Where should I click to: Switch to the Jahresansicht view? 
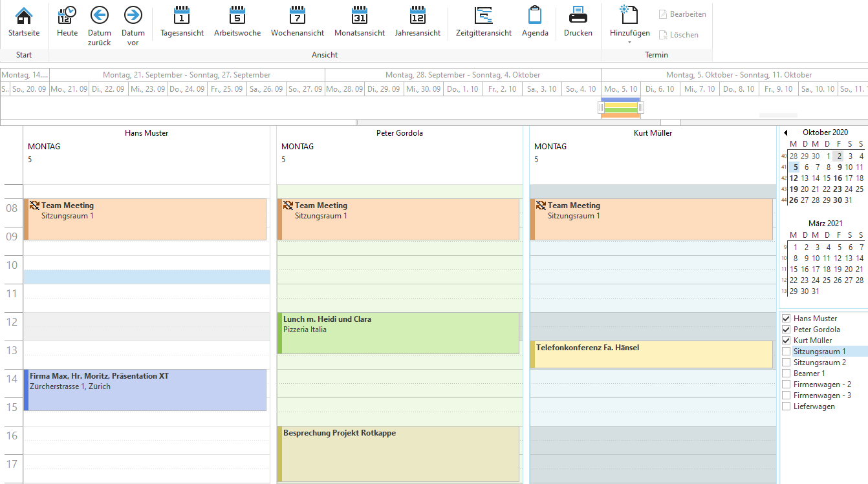[x=417, y=25]
